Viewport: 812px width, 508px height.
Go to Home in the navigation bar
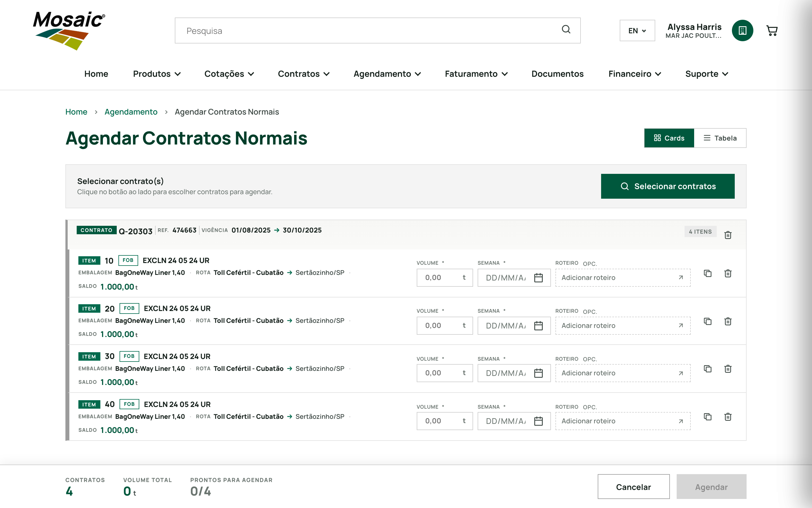click(96, 74)
